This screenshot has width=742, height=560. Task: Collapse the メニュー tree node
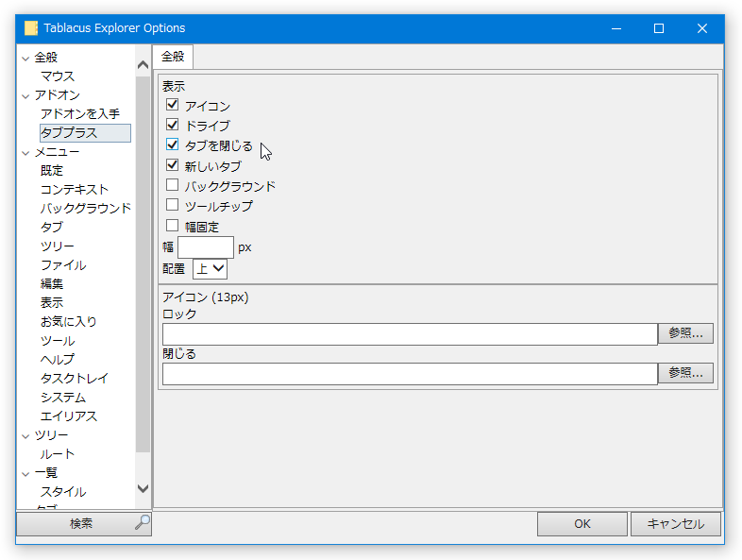tap(25, 153)
